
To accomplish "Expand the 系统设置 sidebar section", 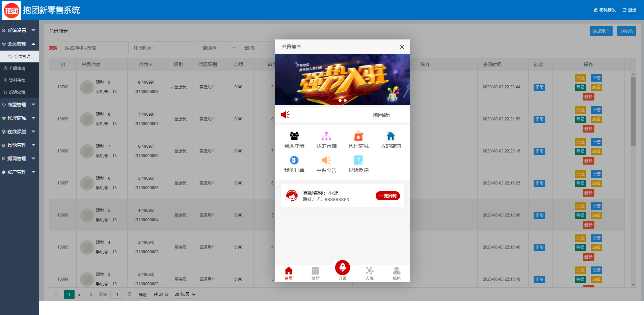I will click(19, 30).
